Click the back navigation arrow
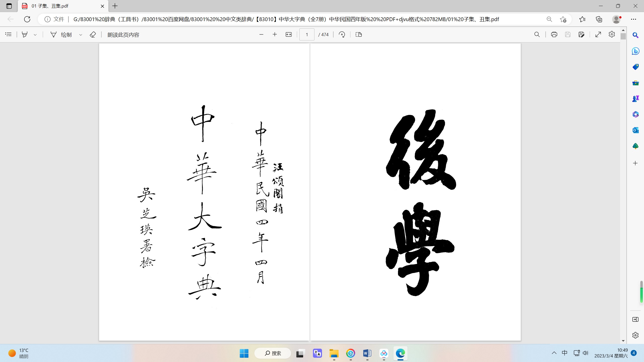 coord(10,19)
